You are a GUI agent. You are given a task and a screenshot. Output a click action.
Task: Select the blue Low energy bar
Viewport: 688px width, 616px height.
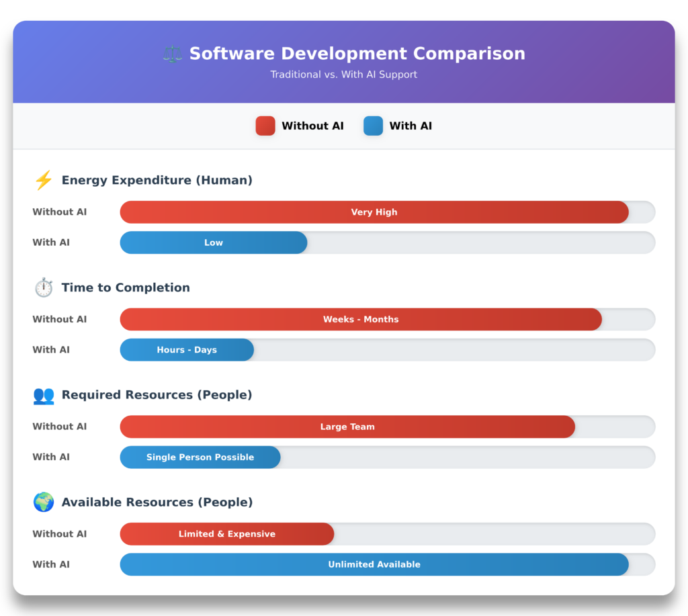tap(214, 243)
